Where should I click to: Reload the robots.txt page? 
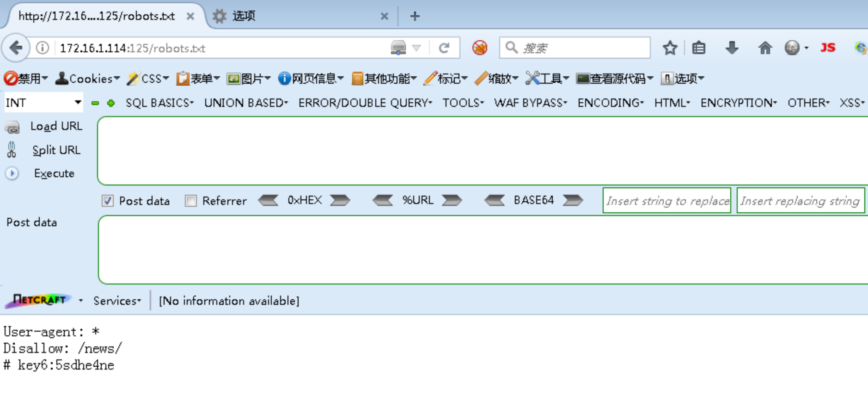point(444,48)
